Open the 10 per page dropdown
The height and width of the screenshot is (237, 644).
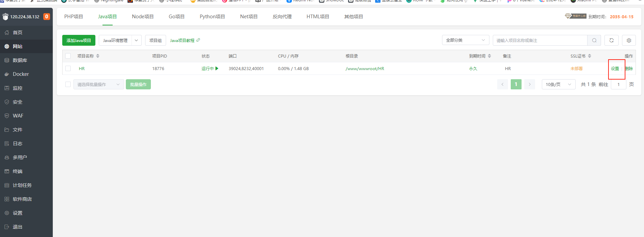tap(558, 84)
